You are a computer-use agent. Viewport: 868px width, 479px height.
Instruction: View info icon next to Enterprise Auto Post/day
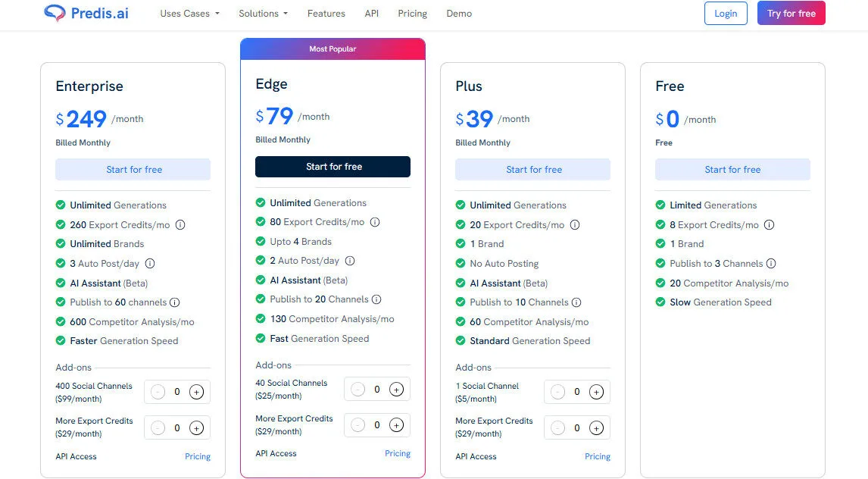[x=150, y=263]
